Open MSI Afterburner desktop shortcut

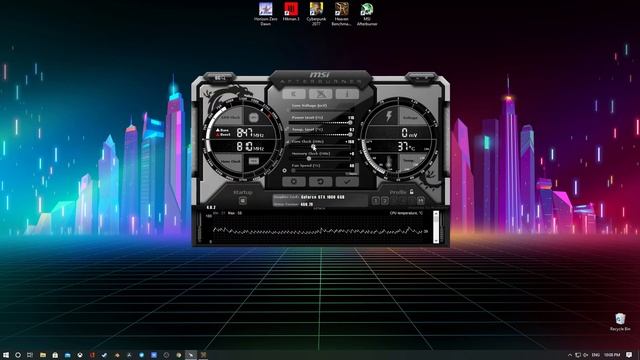tap(367, 14)
